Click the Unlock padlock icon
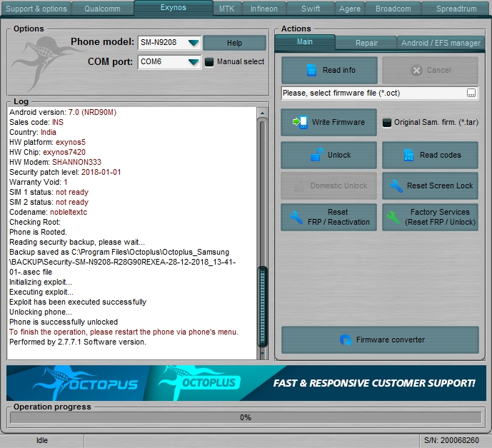The image size is (492, 448). click(x=317, y=155)
